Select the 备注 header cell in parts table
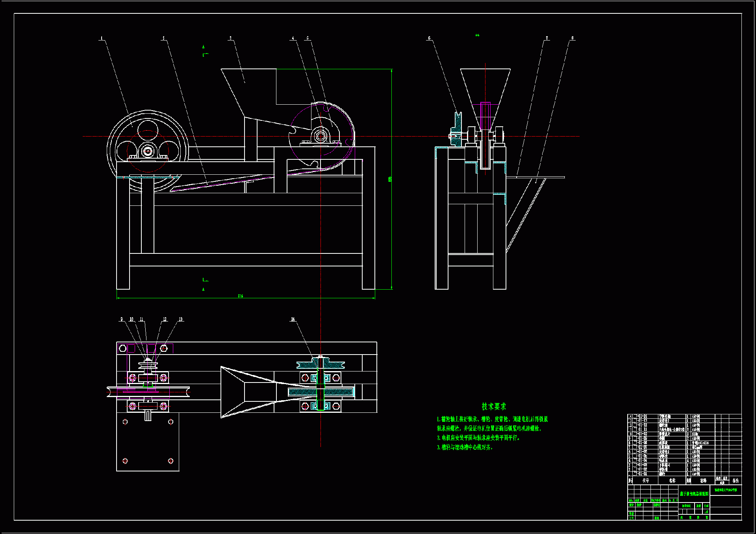 (x=736, y=480)
